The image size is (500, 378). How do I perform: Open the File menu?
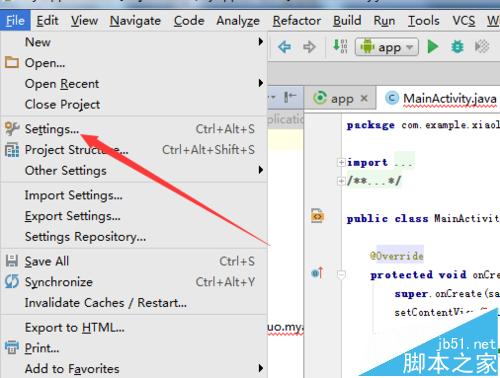click(15, 21)
